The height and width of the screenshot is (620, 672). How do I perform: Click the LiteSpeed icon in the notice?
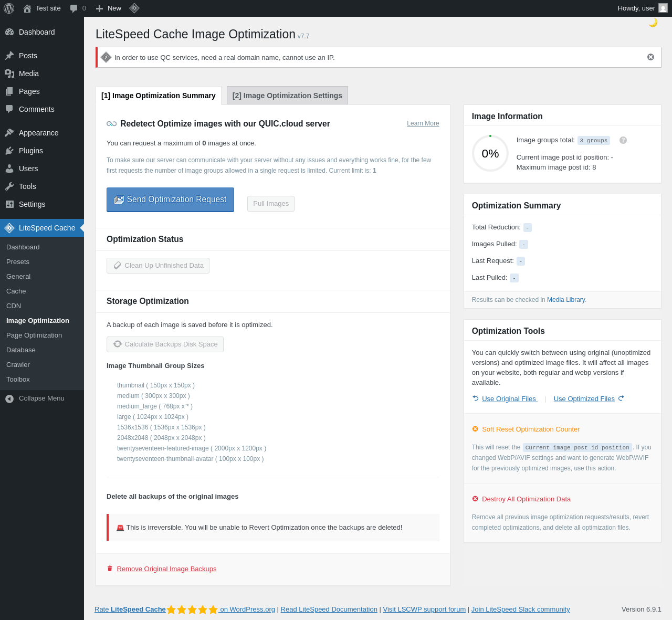pos(106,57)
